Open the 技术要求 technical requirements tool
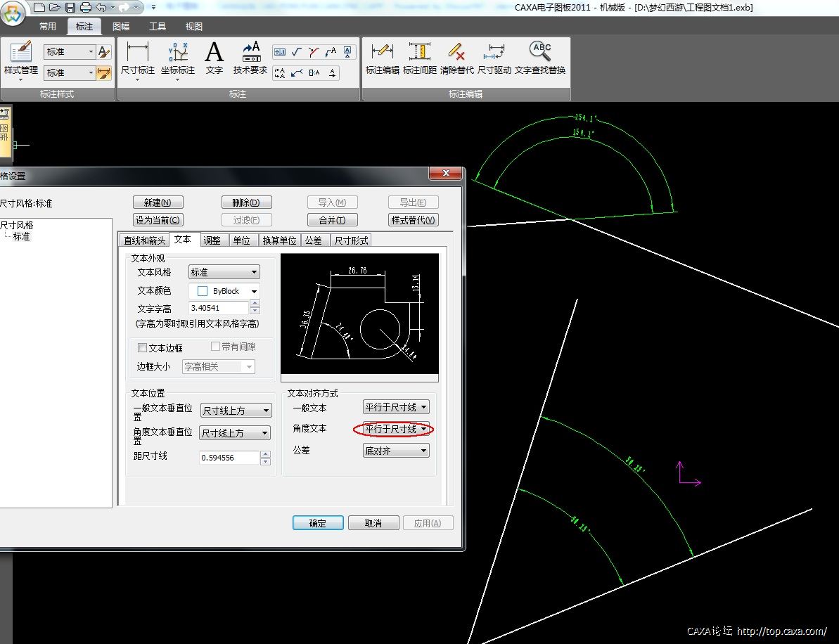 pyautogui.click(x=250, y=58)
